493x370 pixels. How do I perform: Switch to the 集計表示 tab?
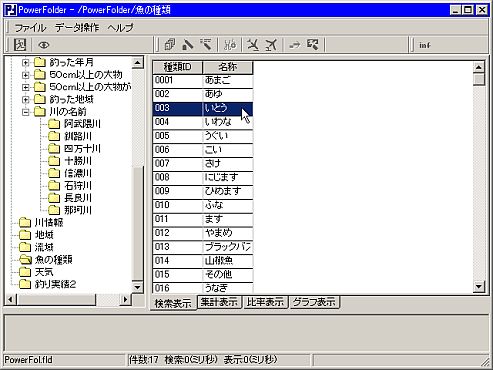tap(219, 302)
